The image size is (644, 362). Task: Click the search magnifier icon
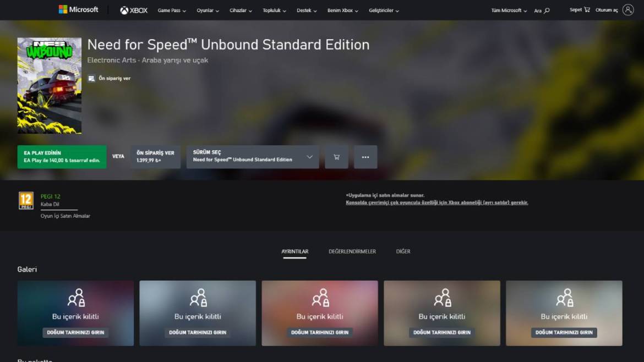point(547,10)
